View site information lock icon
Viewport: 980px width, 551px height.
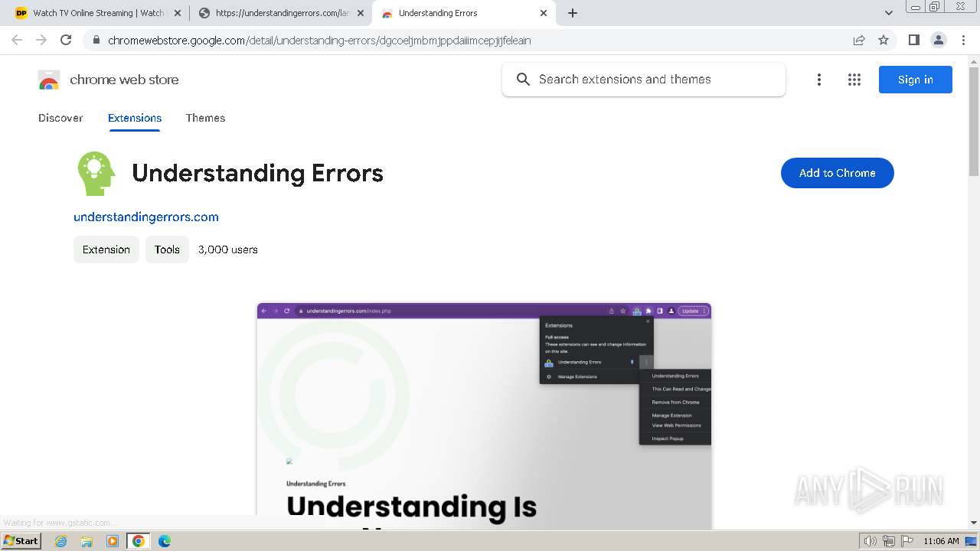96,40
